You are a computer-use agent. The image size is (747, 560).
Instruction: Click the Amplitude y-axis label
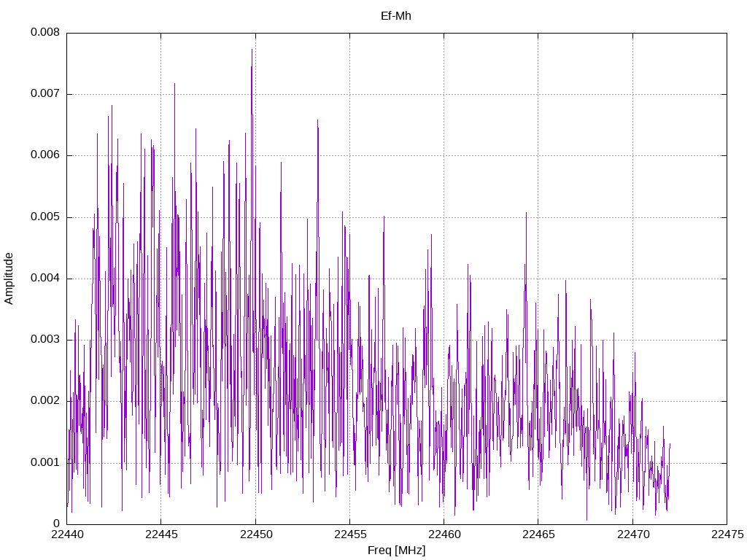(9, 278)
